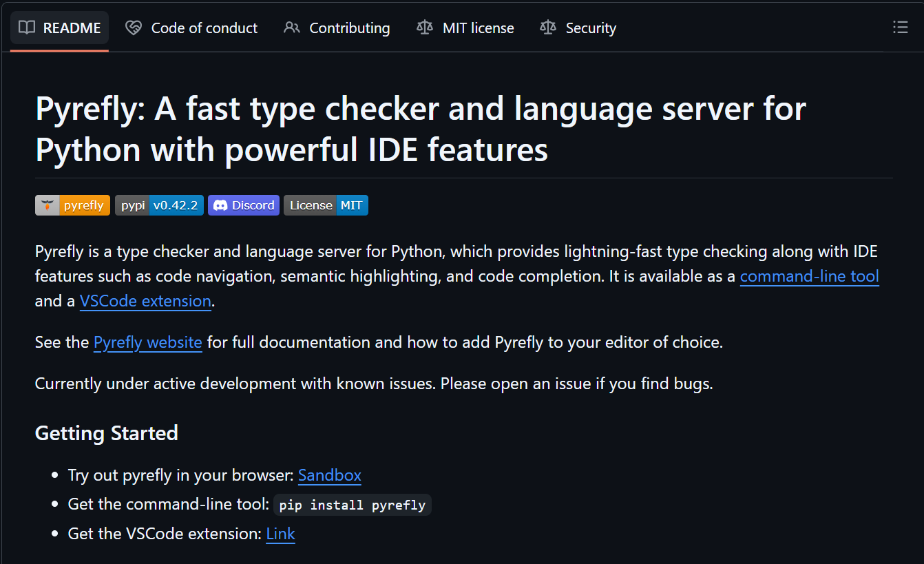Click the VSCode extension 'Link' hyperlink
Screen dimensions: 924x564
[x=280, y=534]
